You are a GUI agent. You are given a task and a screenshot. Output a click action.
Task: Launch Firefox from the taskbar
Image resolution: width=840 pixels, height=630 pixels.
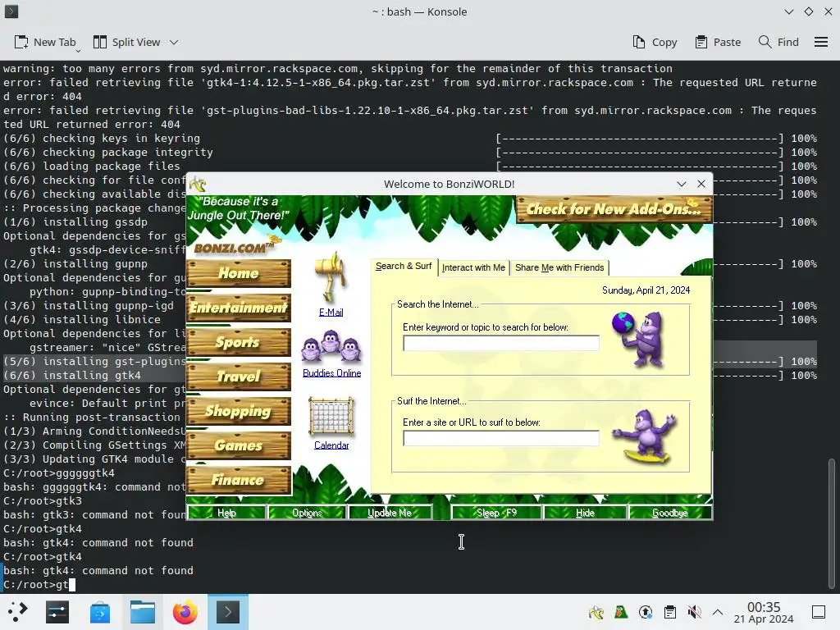(185, 612)
